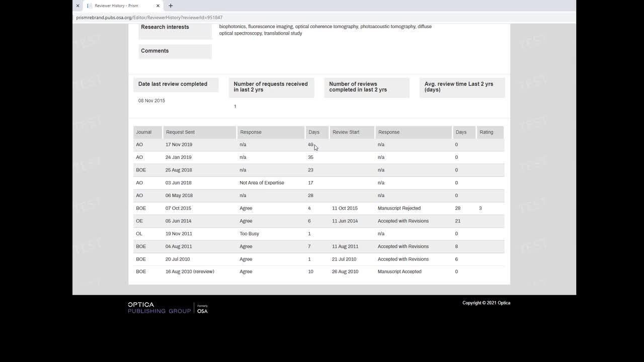Image resolution: width=644 pixels, height=362 pixels.
Task: Click the Copyright © 2021 Optica text
Action: point(486,303)
